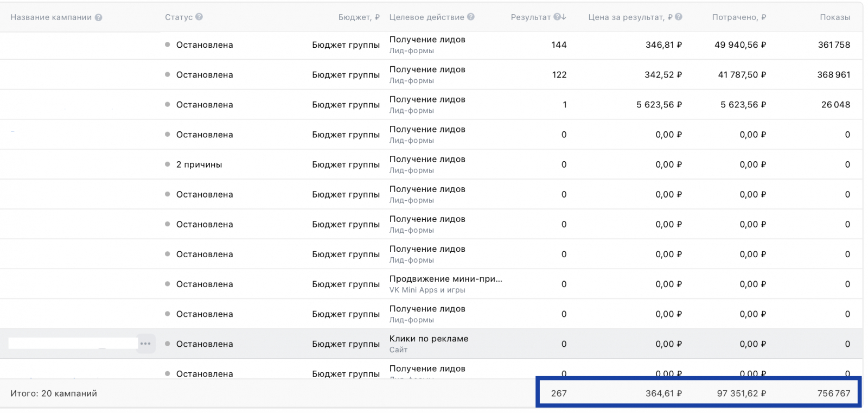Click the 26 048 impressions value
Viewport: 868px width, 413px height.
coord(835,105)
